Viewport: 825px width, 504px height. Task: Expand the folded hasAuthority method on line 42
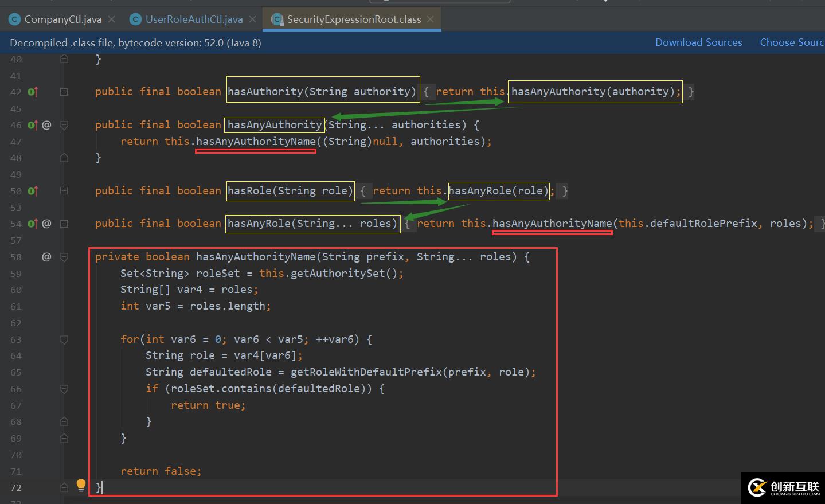(x=64, y=92)
